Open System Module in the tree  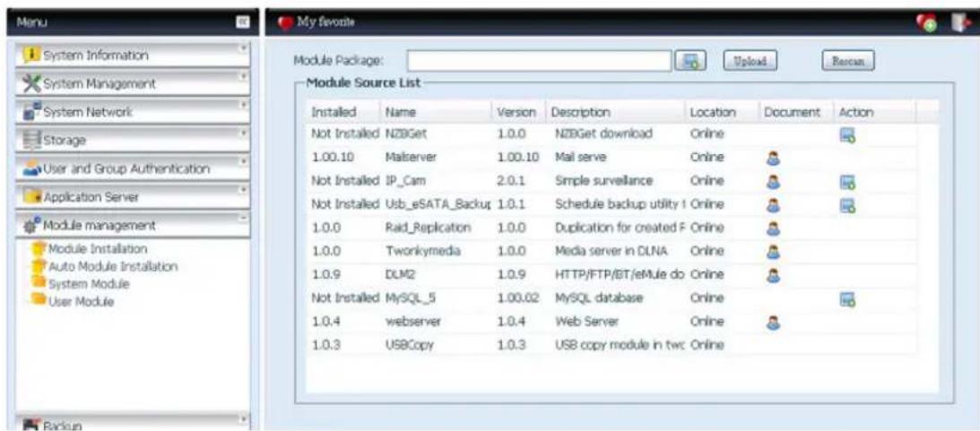pyautogui.click(x=88, y=283)
